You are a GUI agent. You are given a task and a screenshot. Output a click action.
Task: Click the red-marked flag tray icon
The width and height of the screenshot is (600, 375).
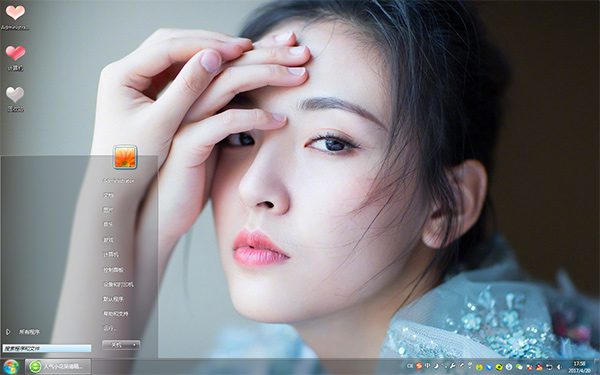coord(530,367)
